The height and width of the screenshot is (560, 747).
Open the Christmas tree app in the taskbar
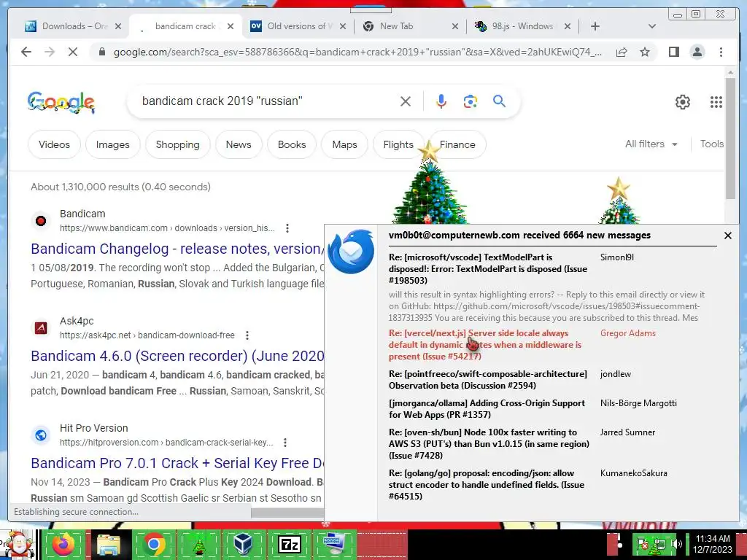pyautogui.click(x=198, y=544)
